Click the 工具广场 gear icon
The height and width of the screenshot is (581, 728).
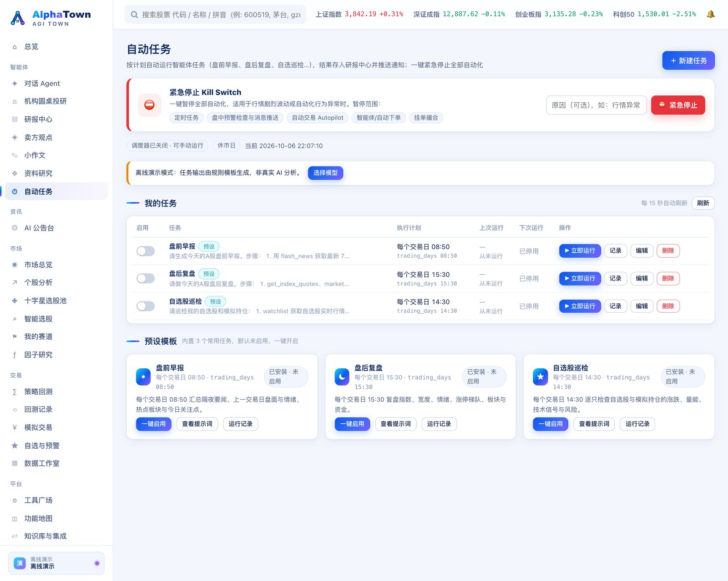tap(15, 500)
